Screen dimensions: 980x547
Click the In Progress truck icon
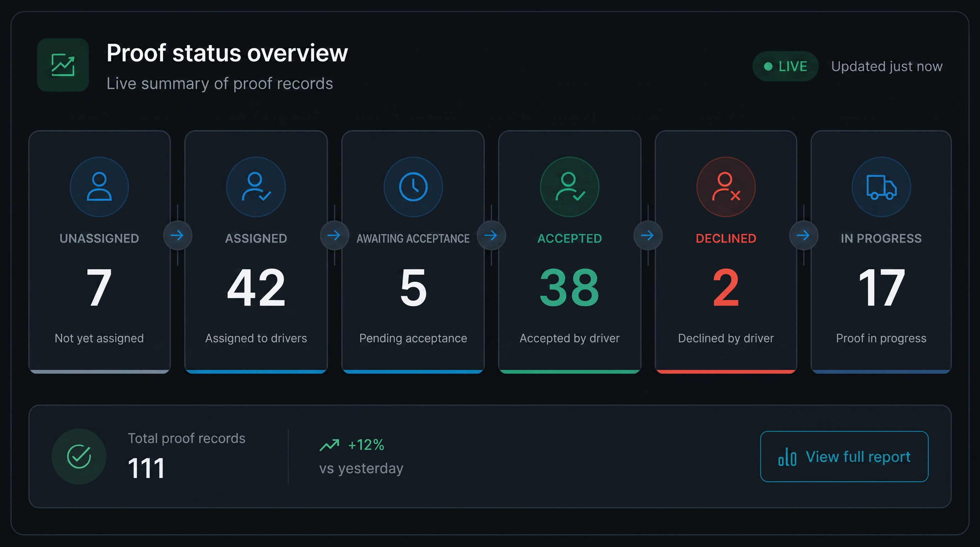pyautogui.click(x=881, y=187)
